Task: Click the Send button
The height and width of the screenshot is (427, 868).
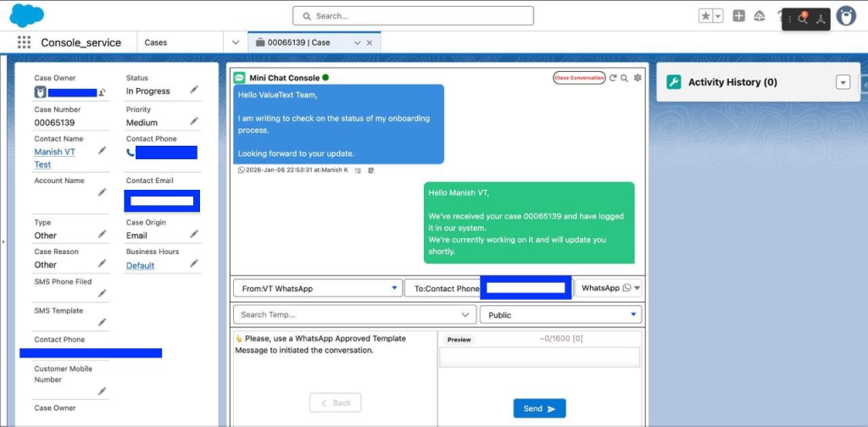Action: point(539,408)
